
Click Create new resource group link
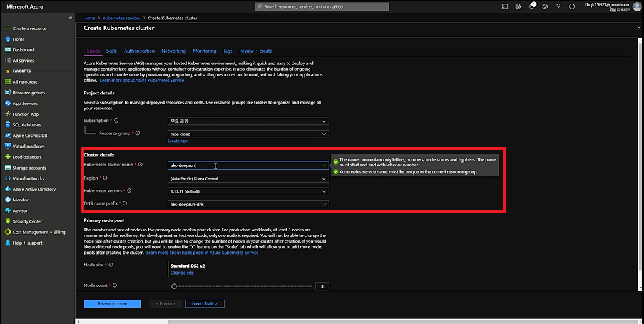tap(178, 141)
